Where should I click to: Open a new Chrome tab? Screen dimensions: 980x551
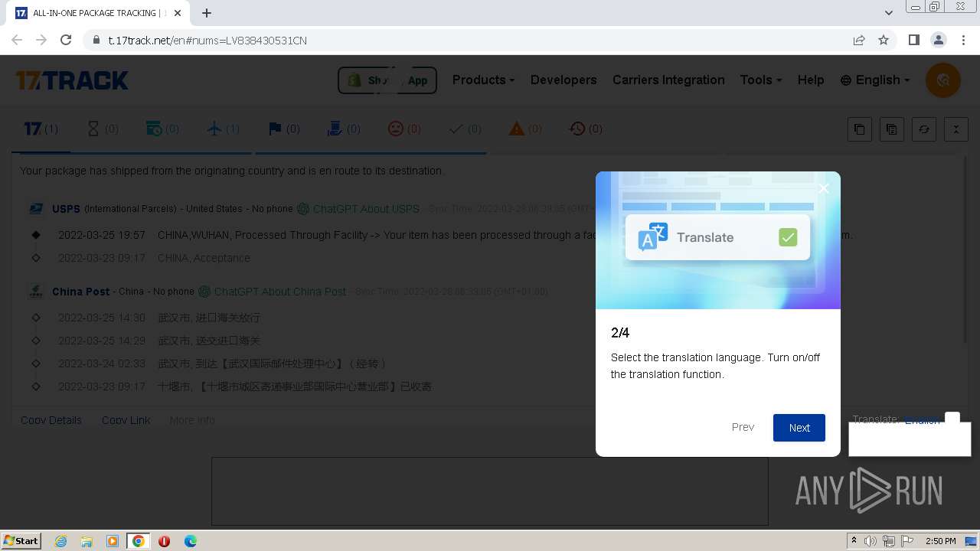pyautogui.click(x=207, y=13)
